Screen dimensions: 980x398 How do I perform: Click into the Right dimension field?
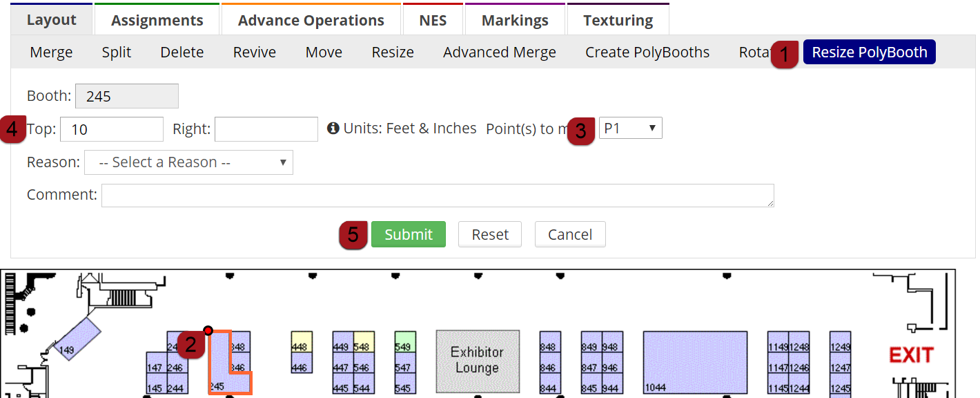[266, 129]
